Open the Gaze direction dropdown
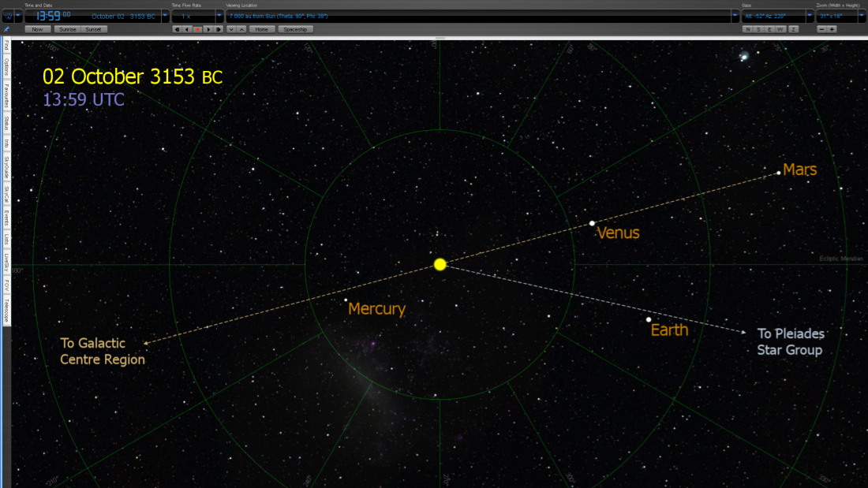 point(809,16)
